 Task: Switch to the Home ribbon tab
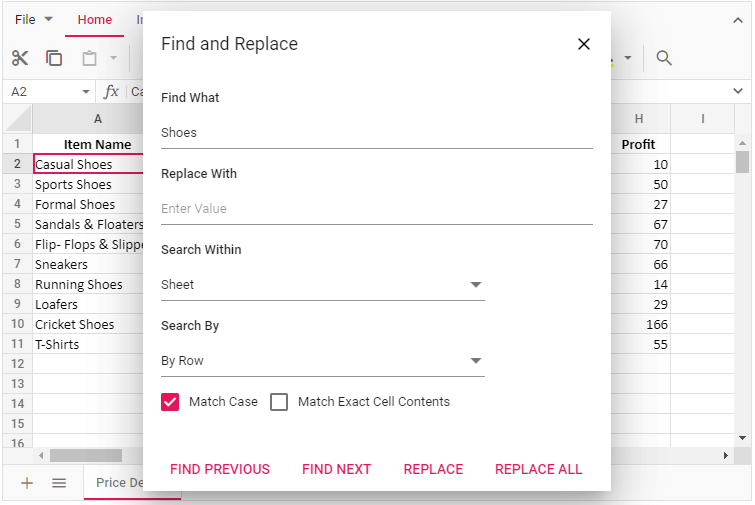[x=95, y=20]
